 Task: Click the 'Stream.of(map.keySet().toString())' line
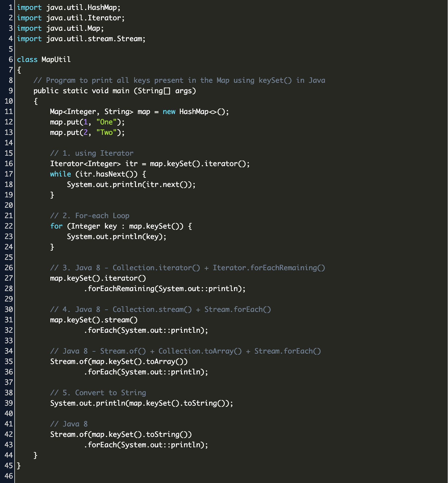tap(121, 434)
